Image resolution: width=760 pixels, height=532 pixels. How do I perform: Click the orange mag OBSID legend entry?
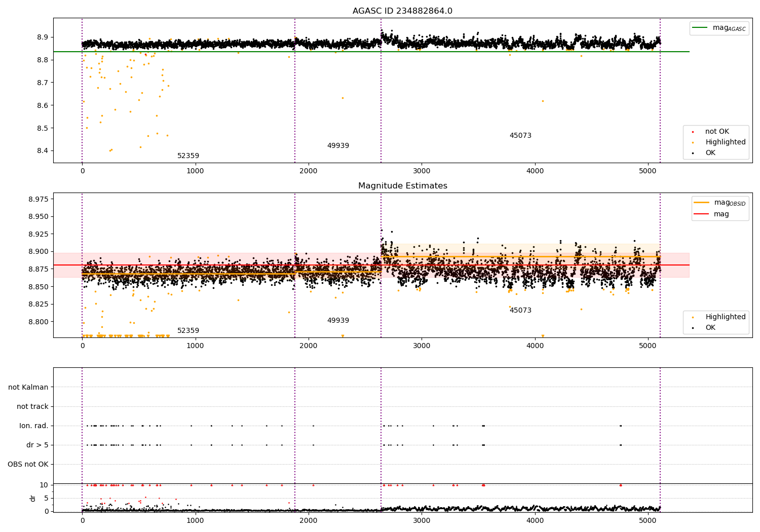click(x=720, y=203)
